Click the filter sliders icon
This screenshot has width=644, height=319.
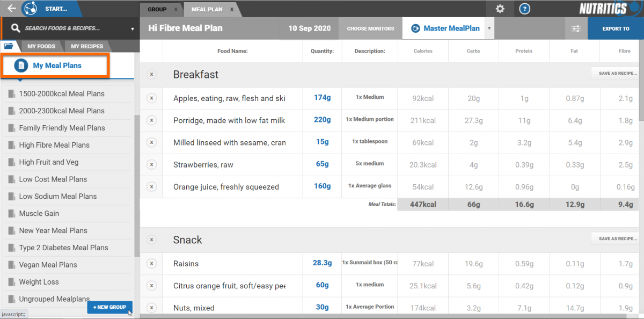click(x=576, y=28)
